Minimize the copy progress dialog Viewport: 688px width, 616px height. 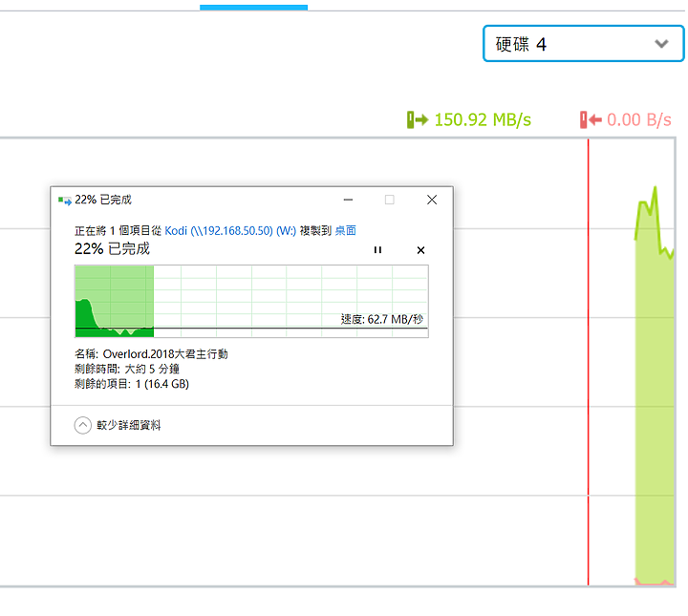pos(348,200)
